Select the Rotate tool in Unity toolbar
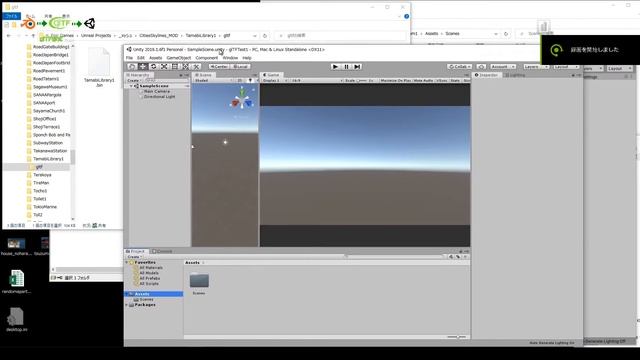640x360 pixels. click(x=153, y=67)
